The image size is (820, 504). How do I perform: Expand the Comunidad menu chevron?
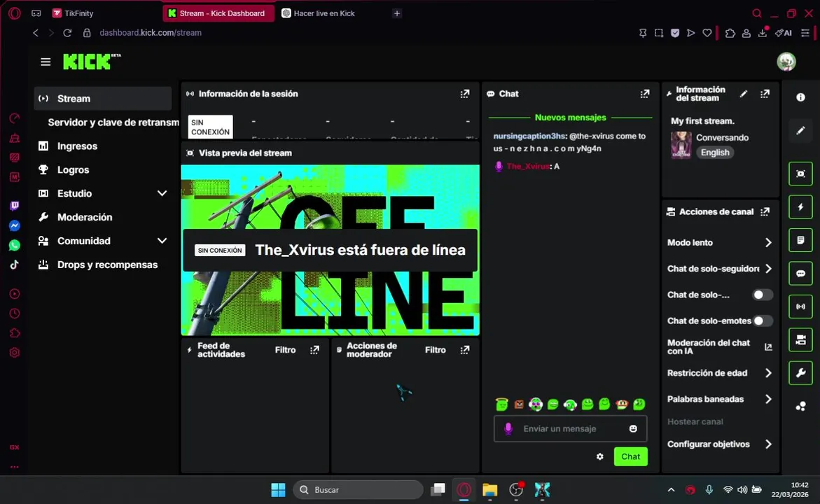tap(162, 241)
